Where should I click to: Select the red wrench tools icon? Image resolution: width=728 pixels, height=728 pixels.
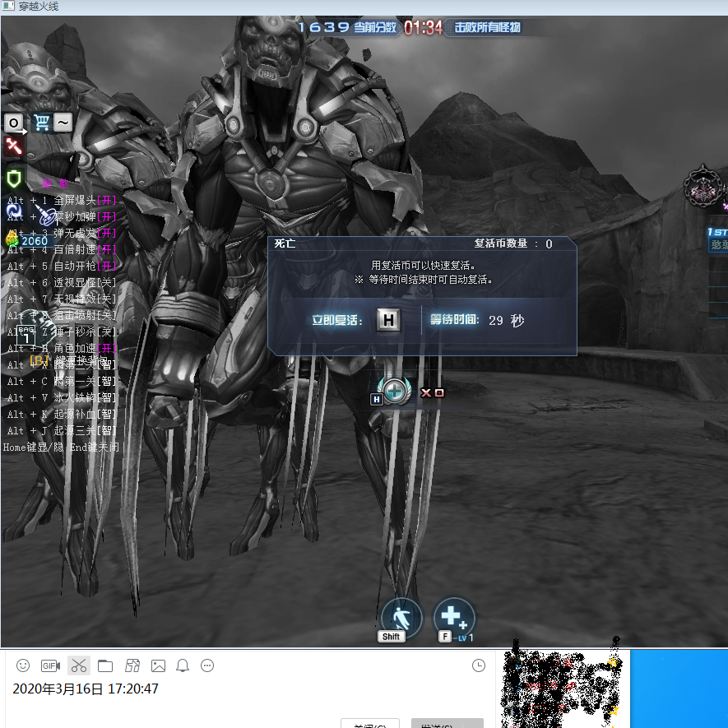pyautogui.click(x=14, y=146)
